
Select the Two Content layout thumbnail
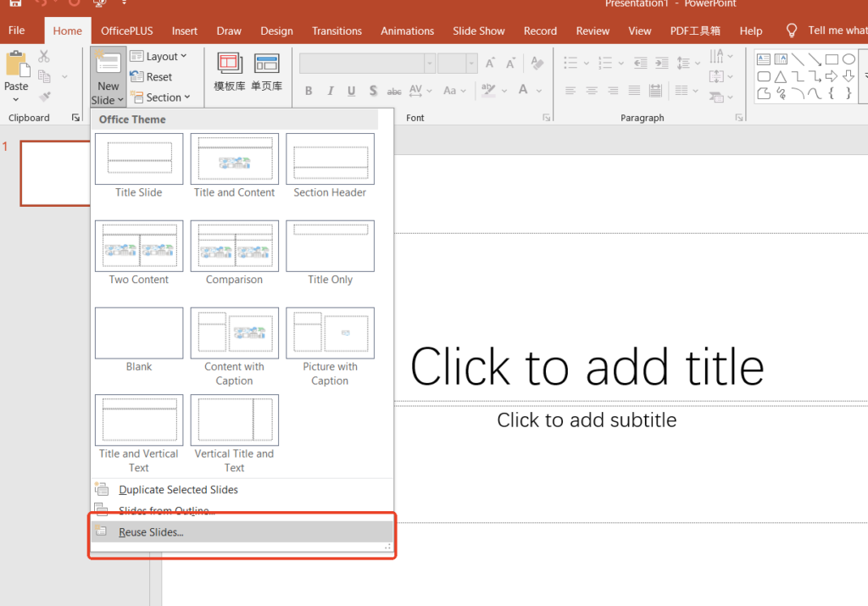coord(139,244)
